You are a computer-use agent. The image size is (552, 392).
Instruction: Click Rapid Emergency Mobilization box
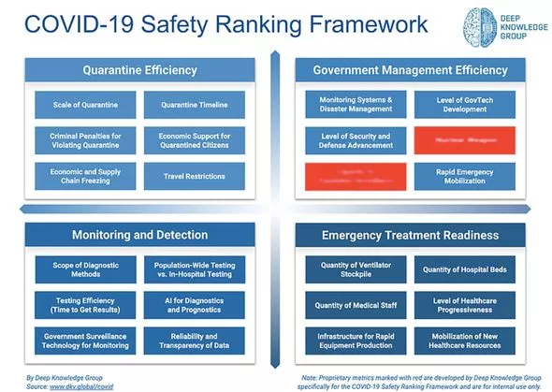(465, 176)
